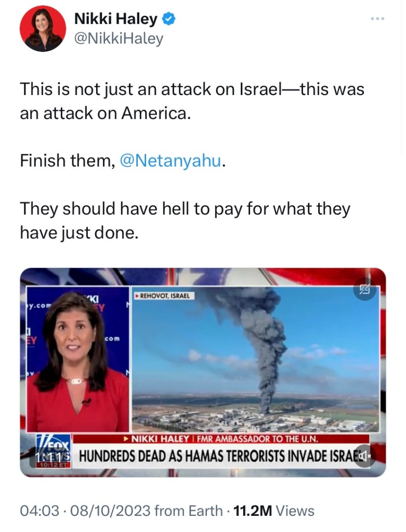The height and width of the screenshot is (532, 406).
Task: Click the blue verified checkmark badge
Action: tap(169, 19)
